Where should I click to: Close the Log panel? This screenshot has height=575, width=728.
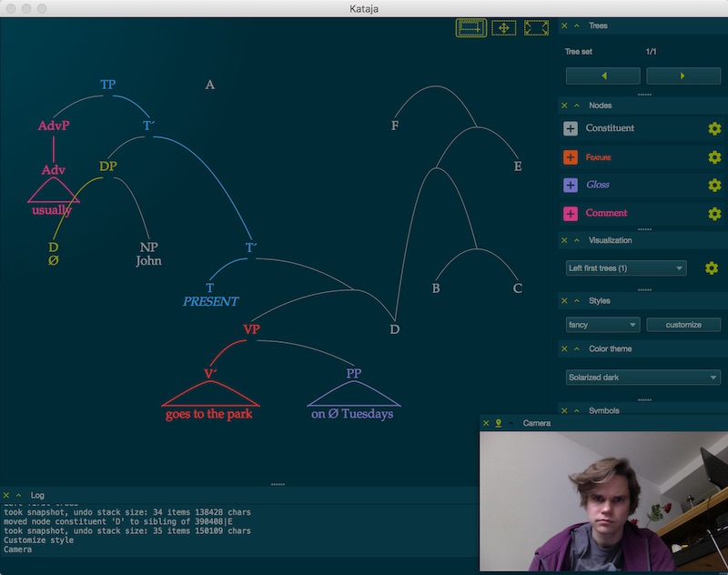[6, 496]
